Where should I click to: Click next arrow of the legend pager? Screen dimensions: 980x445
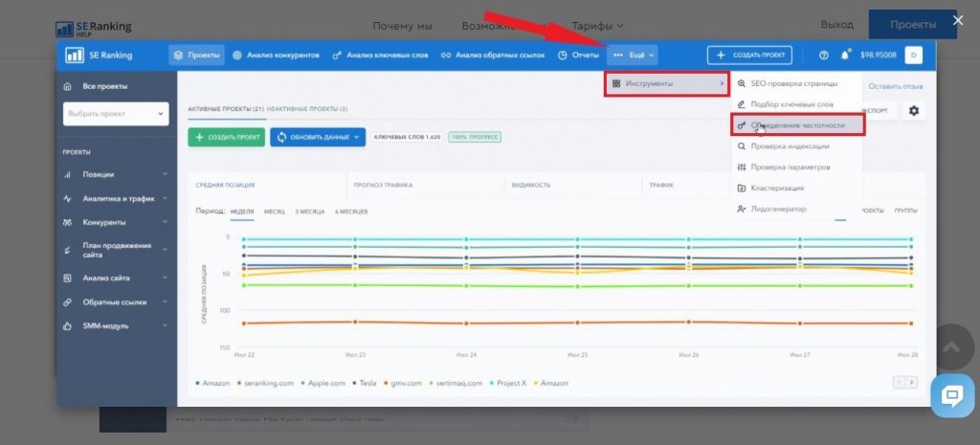point(912,382)
